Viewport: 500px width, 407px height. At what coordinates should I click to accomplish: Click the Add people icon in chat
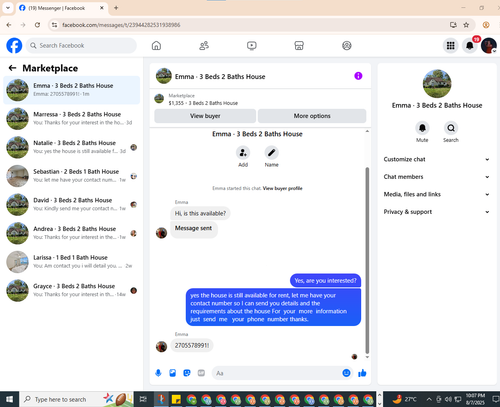point(243,153)
